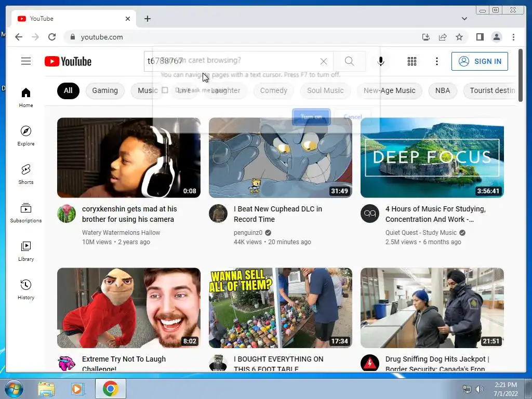This screenshot has height=399, width=532.
Task: Open the tab search chevron
Action: (x=464, y=19)
